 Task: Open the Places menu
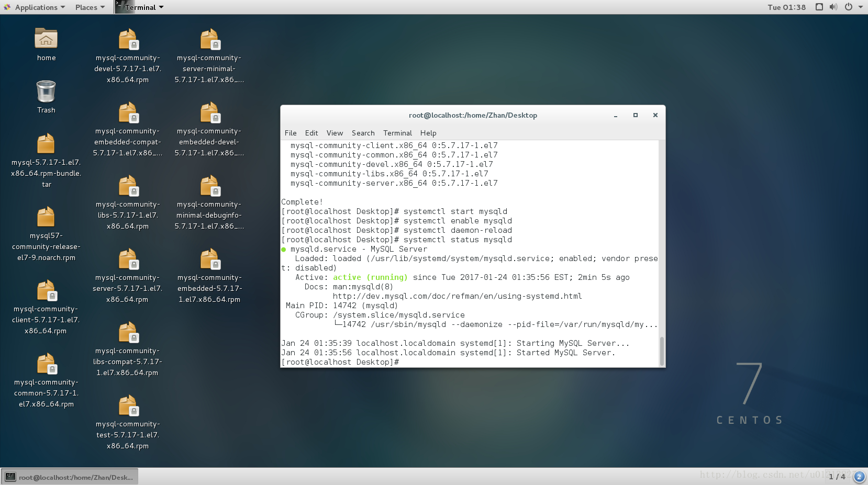(90, 7)
